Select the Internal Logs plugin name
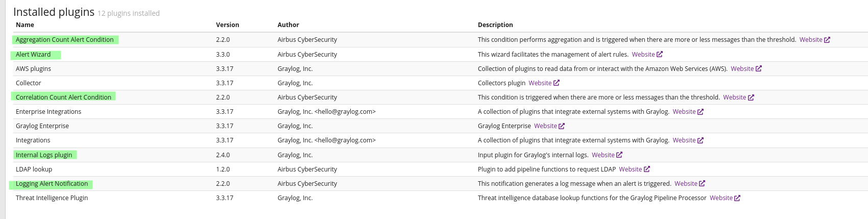This screenshot has width=868, height=219. point(44,155)
